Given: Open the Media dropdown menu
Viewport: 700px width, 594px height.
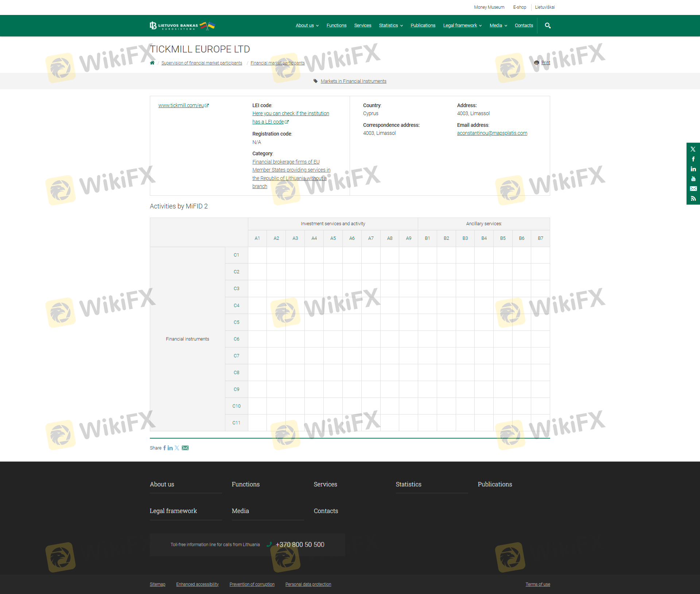Looking at the screenshot, I should pos(498,26).
